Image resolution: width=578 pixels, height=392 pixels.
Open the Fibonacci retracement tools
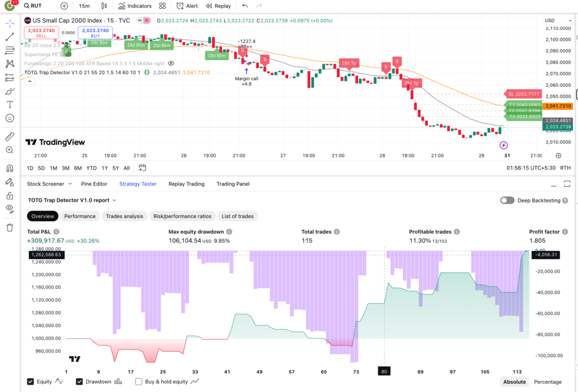[10, 50]
